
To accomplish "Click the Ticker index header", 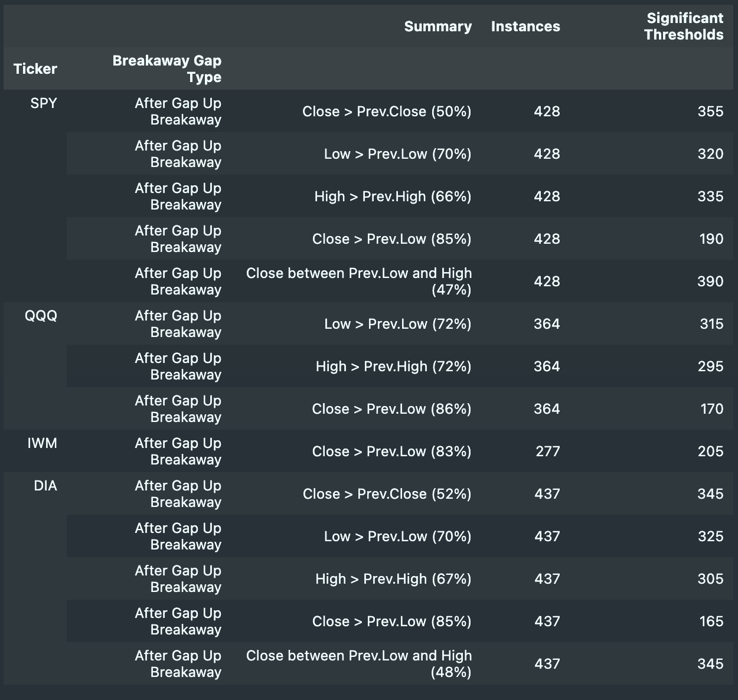I will pos(35,69).
